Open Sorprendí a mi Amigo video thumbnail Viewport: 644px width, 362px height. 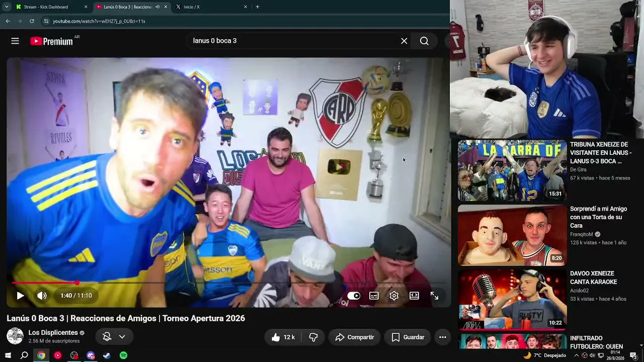click(512, 235)
